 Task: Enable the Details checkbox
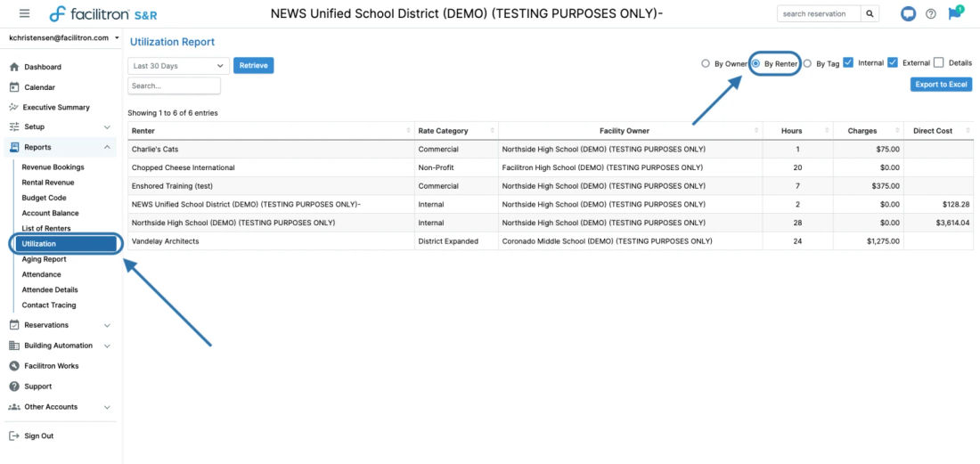[x=938, y=62]
